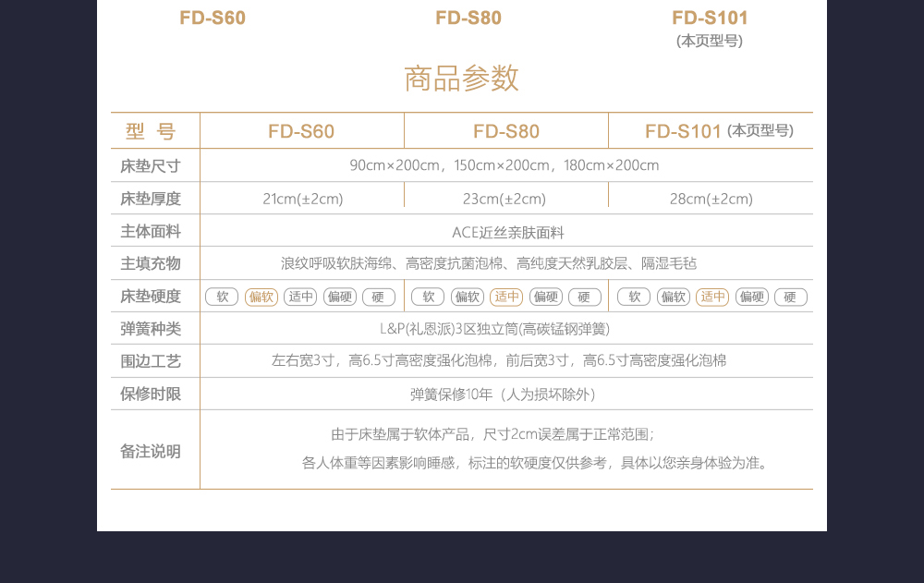The image size is (924, 583).
Task: Click the 围边工艺 row label
Action: click(x=151, y=361)
